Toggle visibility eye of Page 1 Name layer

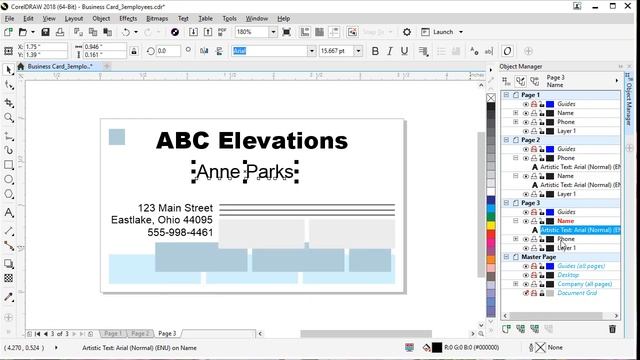(x=526, y=113)
